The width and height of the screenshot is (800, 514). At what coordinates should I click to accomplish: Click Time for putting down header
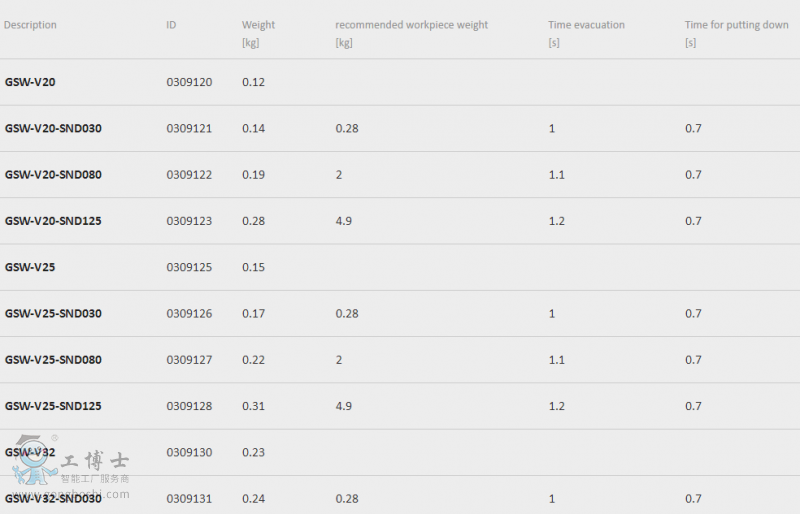click(736, 25)
